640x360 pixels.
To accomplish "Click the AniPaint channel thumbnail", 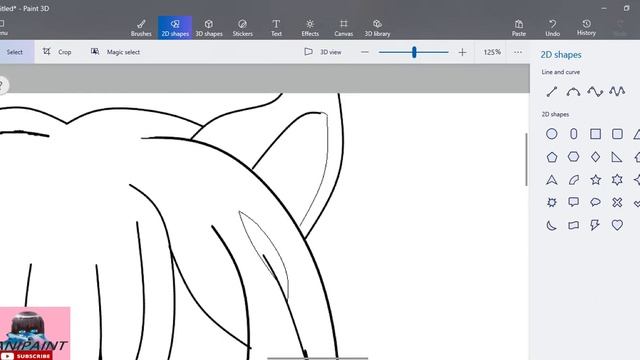I will (35, 333).
